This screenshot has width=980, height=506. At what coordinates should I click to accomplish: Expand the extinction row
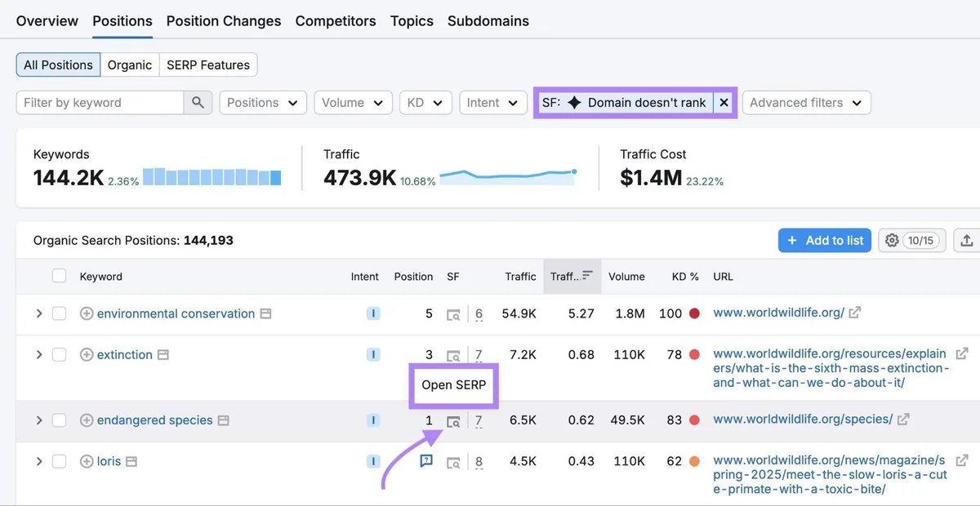point(38,354)
